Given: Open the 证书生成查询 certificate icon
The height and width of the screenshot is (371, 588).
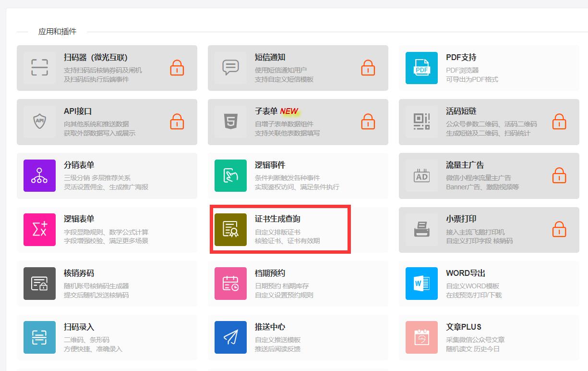Looking at the screenshot, I should tap(230, 230).
